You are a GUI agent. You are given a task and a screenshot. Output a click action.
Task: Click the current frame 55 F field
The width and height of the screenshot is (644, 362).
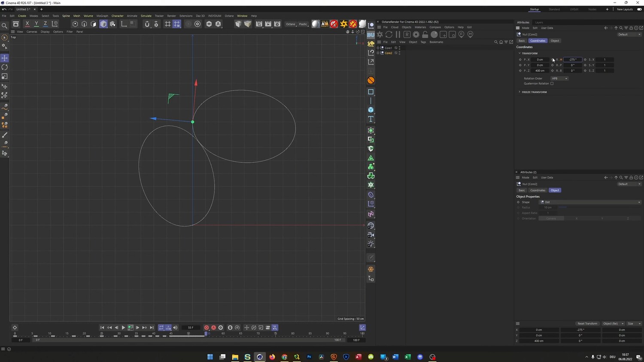pos(191,328)
